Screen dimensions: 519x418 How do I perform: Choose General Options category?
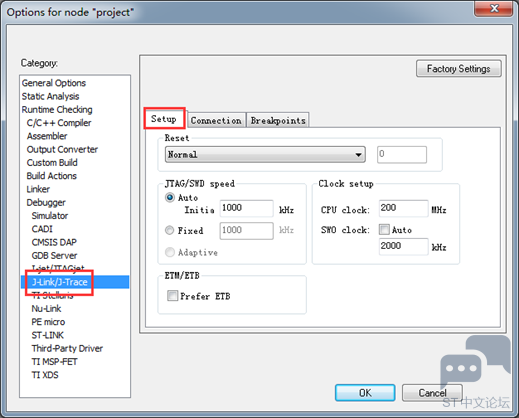[x=54, y=83]
